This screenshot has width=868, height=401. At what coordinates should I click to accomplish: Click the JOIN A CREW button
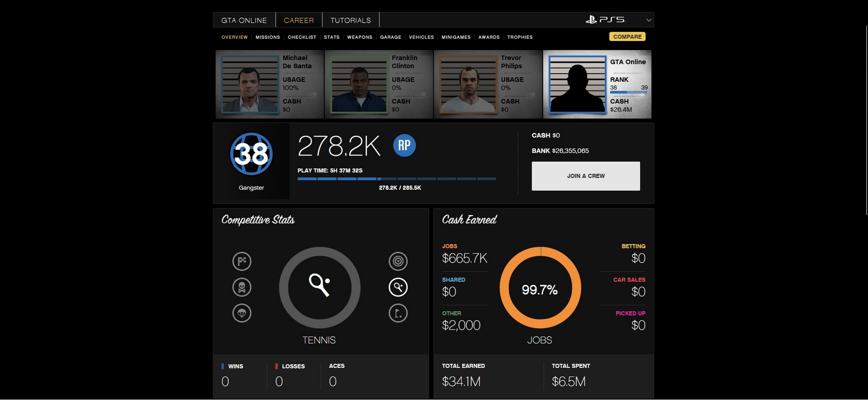pos(586,176)
